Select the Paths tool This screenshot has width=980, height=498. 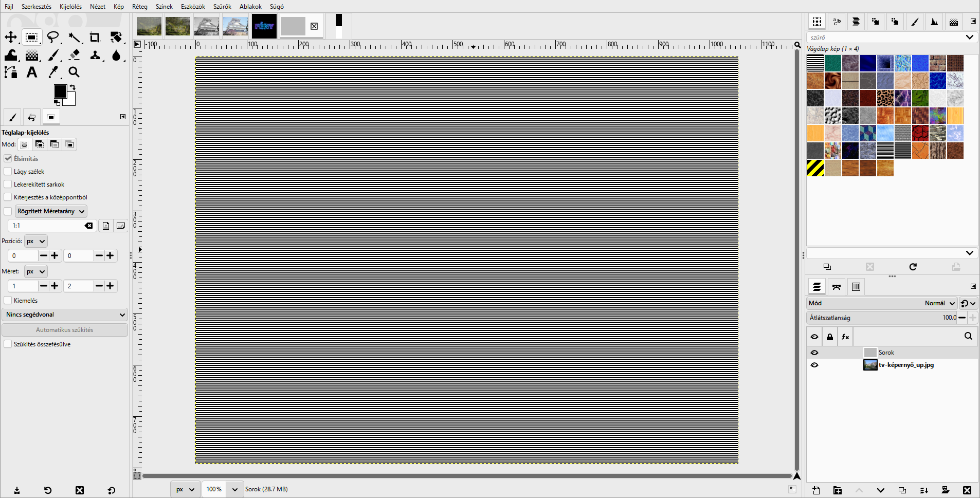[11, 72]
